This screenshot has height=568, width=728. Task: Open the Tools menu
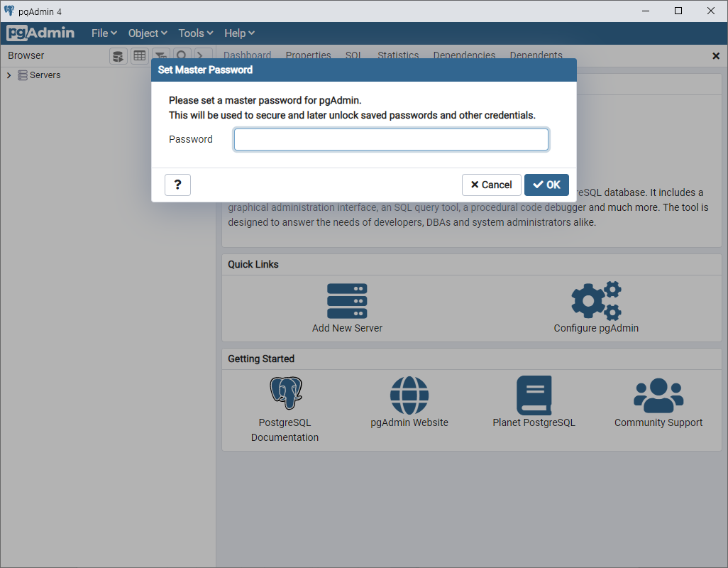(x=195, y=33)
